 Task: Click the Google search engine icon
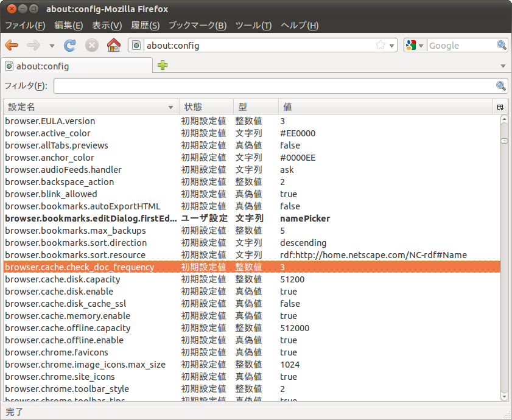tap(411, 45)
